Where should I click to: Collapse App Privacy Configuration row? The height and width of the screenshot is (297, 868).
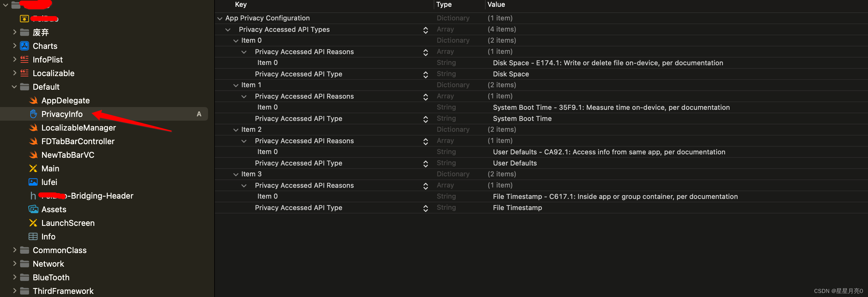click(x=220, y=19)
